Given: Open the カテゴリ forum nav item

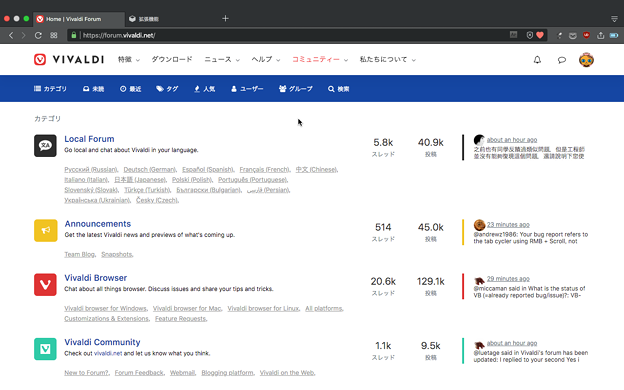Looking at the screenshot, I should [51, 89].
